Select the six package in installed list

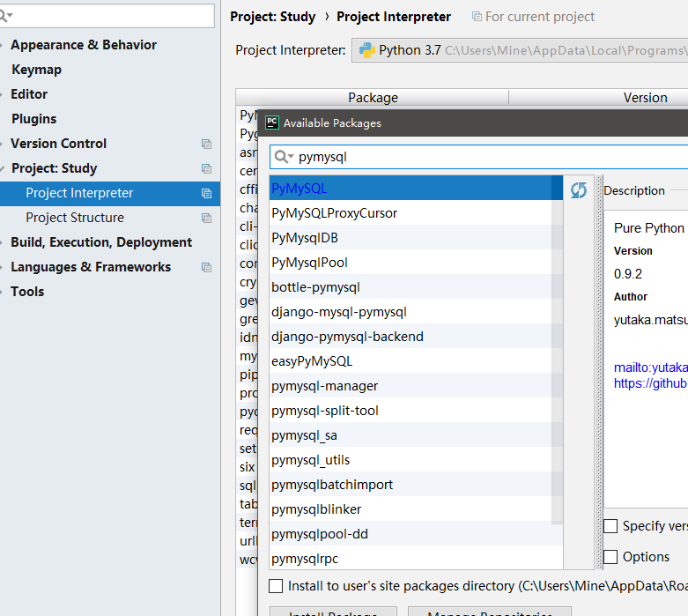[x=247, y=467]
